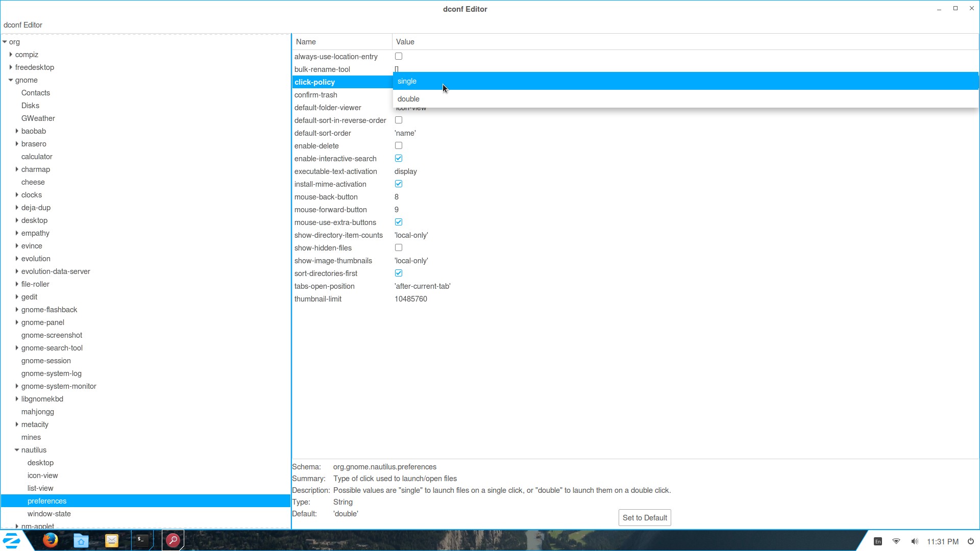Click the dconf Editor icon in taskbar

click(173, 540)
